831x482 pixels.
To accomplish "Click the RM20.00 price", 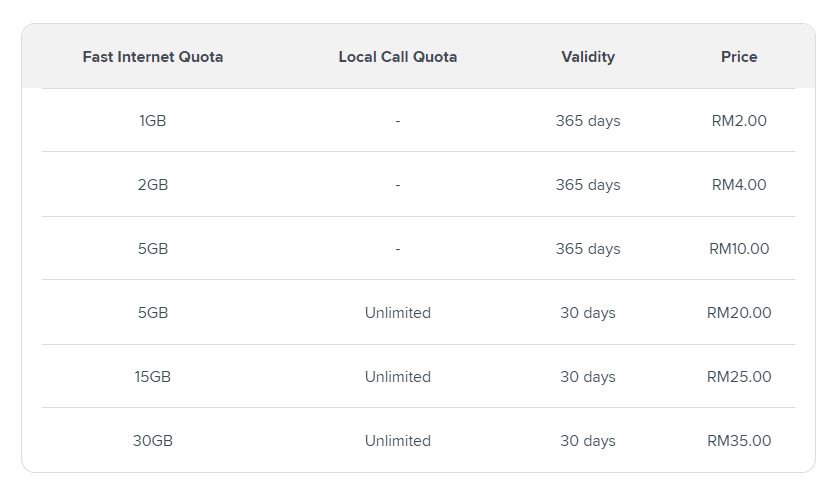I will tap(739, 313).
